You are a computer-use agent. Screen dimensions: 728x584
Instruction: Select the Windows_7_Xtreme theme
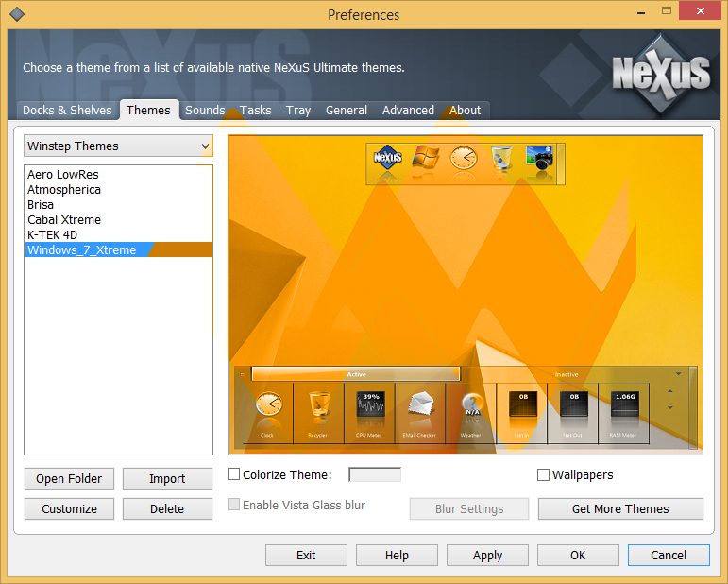tap(118, 249)
